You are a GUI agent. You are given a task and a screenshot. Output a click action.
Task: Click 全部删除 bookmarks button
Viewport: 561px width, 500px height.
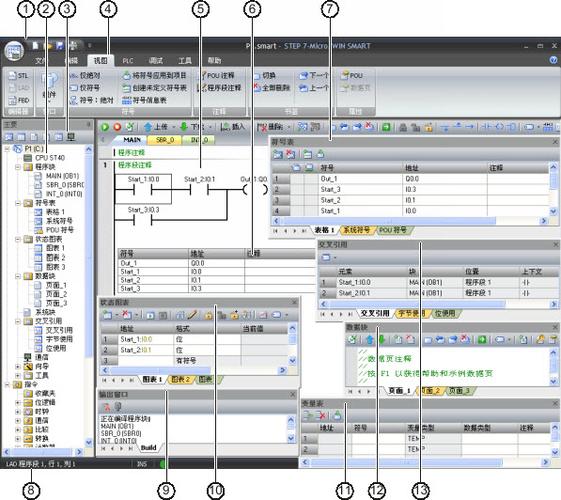(272, 88)
